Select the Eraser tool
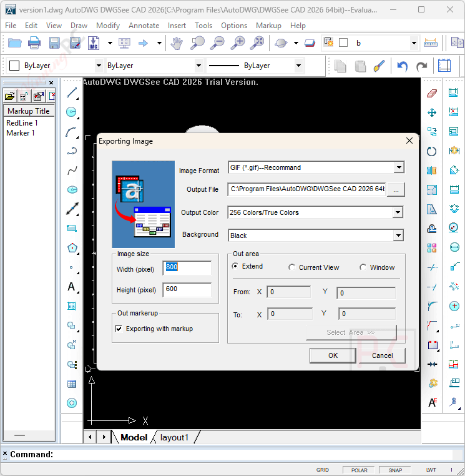The width and height of the screenshot is (465, 476). point(432,94)
